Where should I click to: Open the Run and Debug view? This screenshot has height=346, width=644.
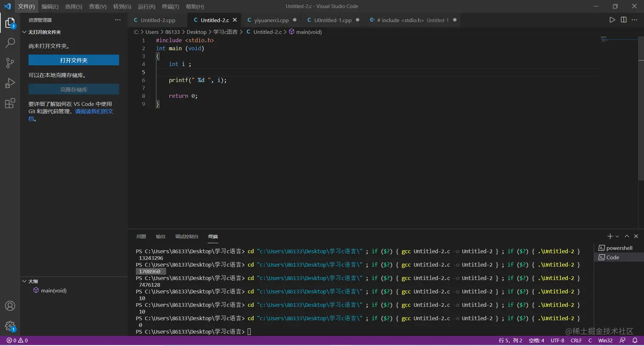pos(10,83)
